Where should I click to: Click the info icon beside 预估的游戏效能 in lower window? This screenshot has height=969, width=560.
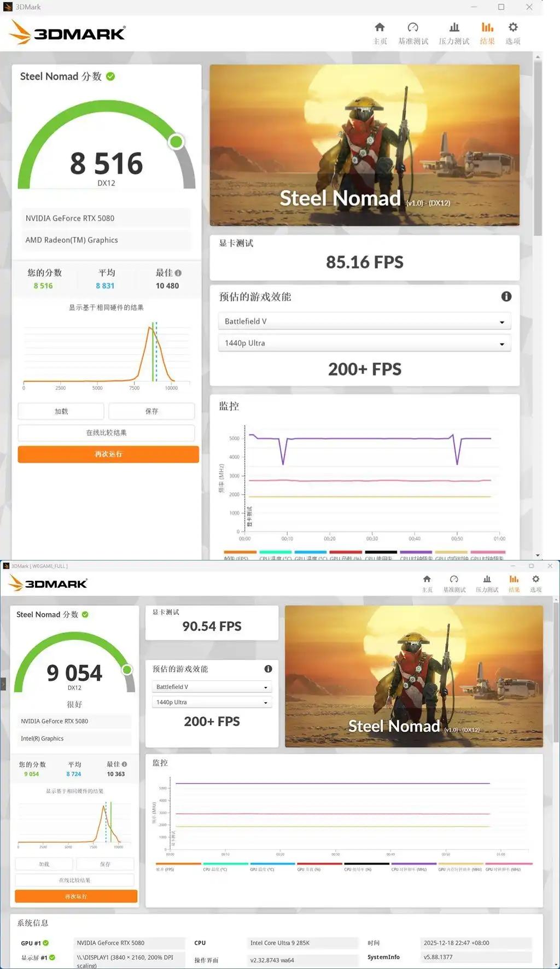tap(268, 669)
